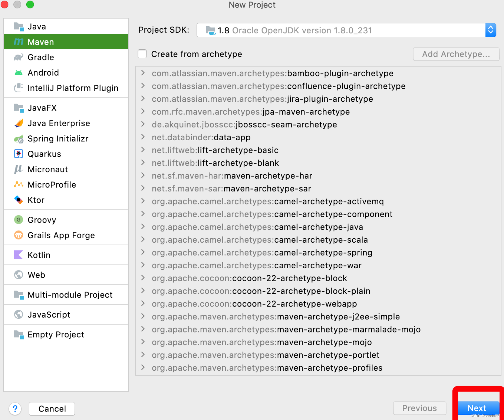Select maven-archetype-mojo row

[318, 342]
